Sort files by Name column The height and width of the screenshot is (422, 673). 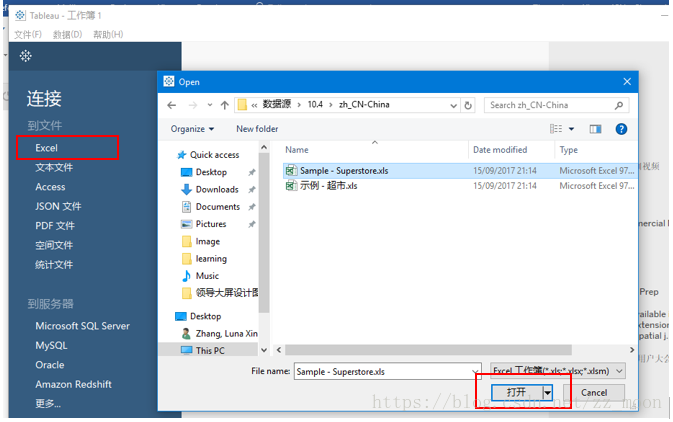coord(297,150)
